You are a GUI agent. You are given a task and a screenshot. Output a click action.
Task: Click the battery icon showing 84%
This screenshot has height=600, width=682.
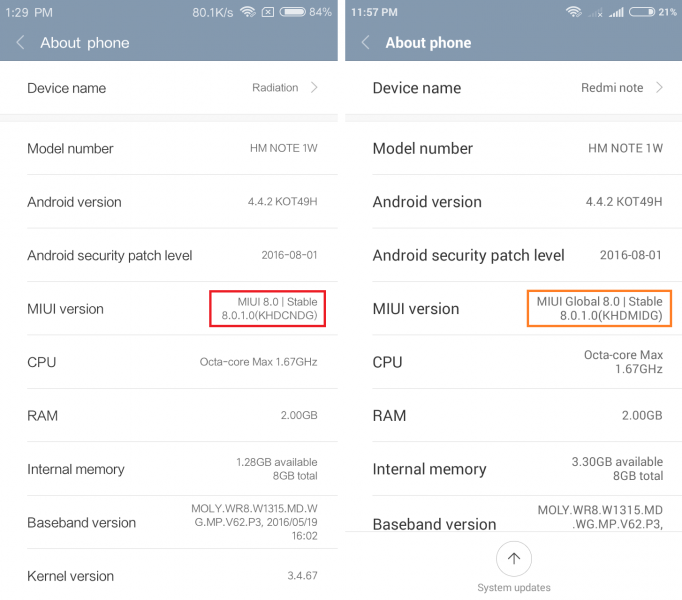click(293, 12)
